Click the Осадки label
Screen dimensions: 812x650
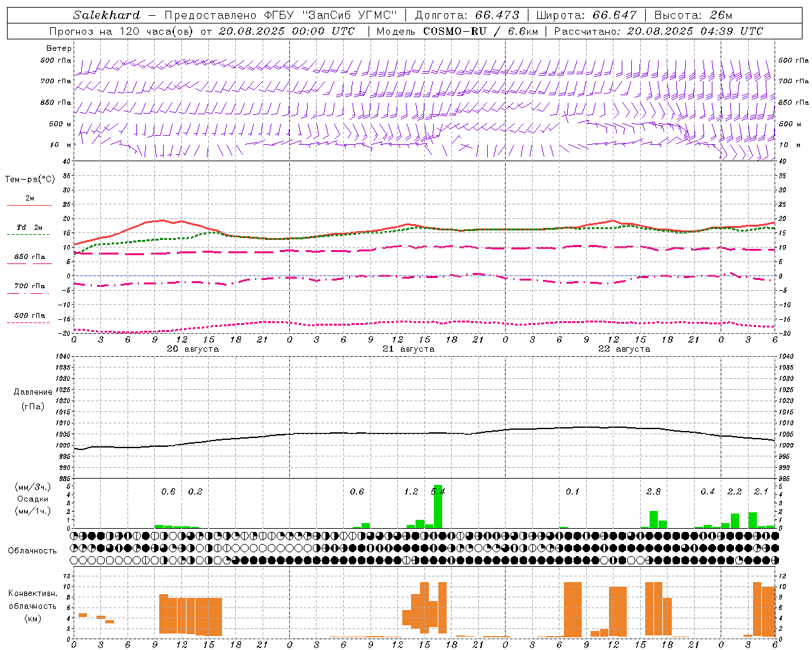coord(33,499)
